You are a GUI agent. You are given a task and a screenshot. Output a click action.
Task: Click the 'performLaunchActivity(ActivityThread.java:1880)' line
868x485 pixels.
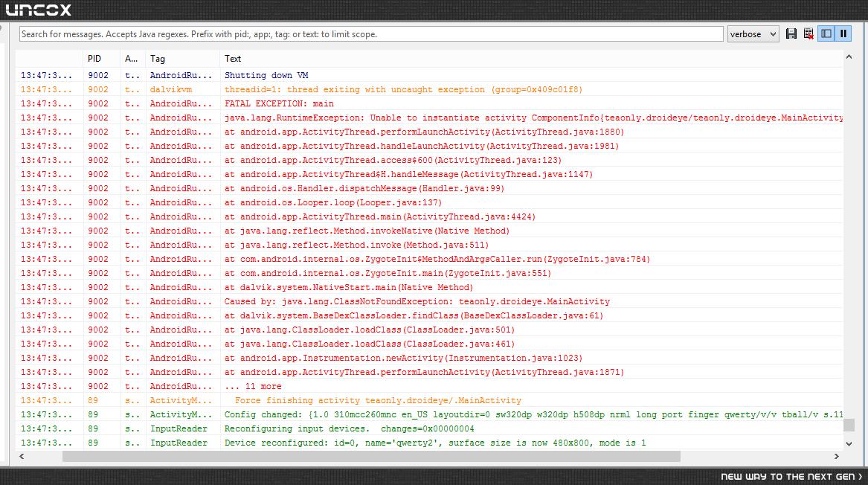(429, 132)
